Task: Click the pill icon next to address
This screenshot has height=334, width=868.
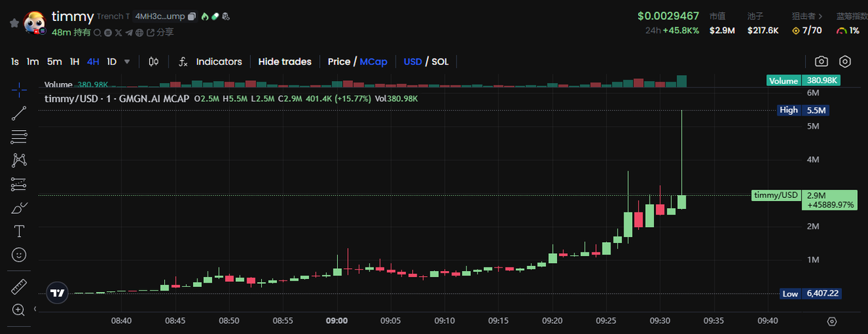Action: (216, 16)
